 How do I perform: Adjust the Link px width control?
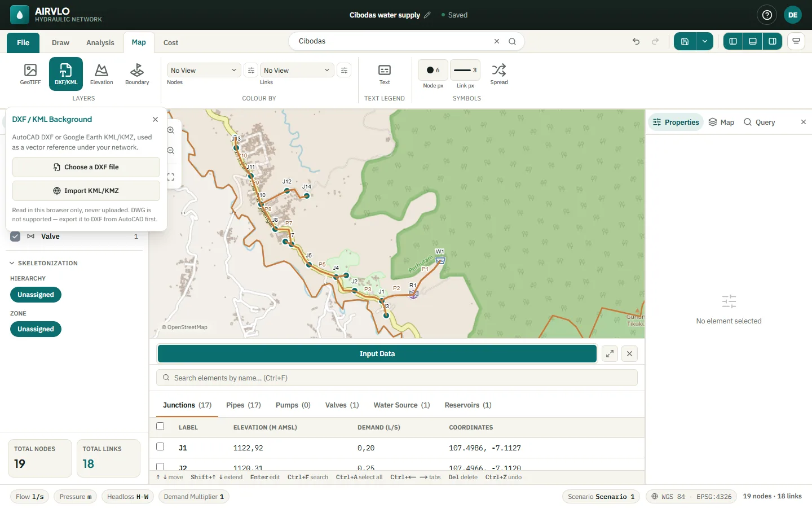[465, 70]
